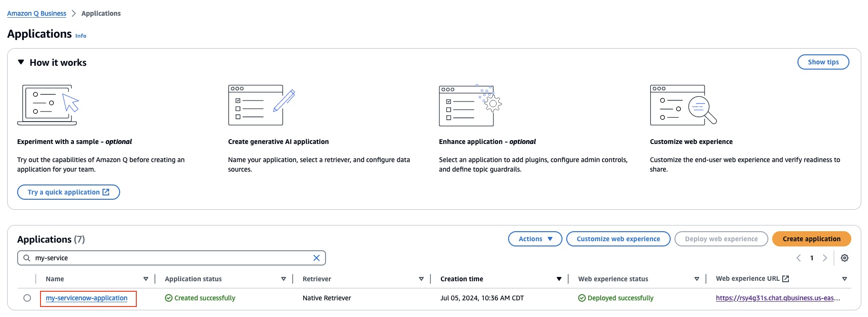The height and width of the screenshot is (317, 868).
Task: Sort by Creation time column arrow
Action: [x=559, y=279]
